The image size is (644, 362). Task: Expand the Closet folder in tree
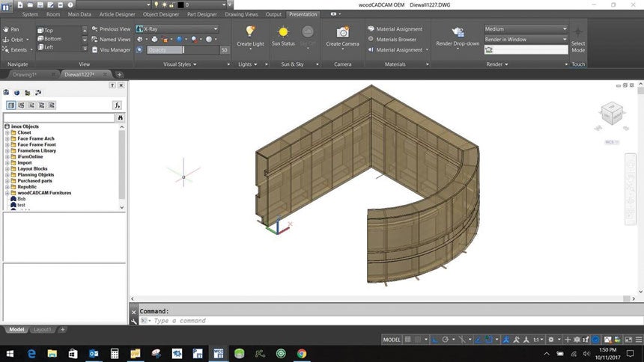7,132
